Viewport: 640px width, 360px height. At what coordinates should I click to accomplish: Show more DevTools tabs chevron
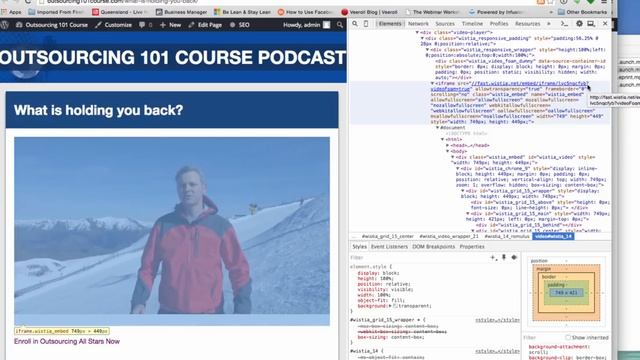tap(549, 24)
